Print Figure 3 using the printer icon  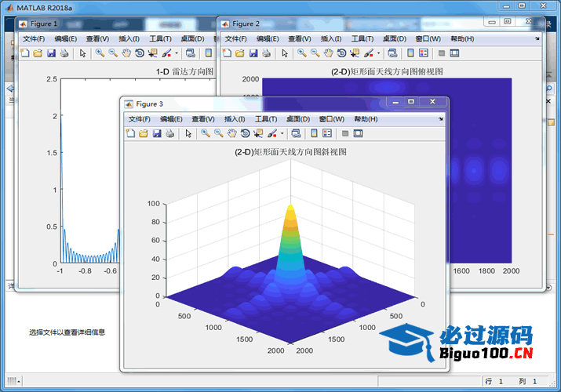(170, 133)
